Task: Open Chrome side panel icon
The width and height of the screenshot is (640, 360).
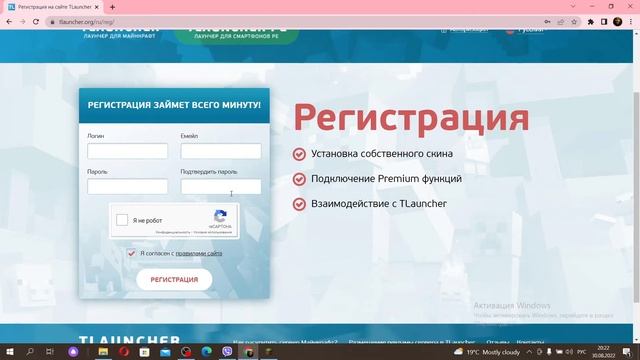Action: coord(604,22)
